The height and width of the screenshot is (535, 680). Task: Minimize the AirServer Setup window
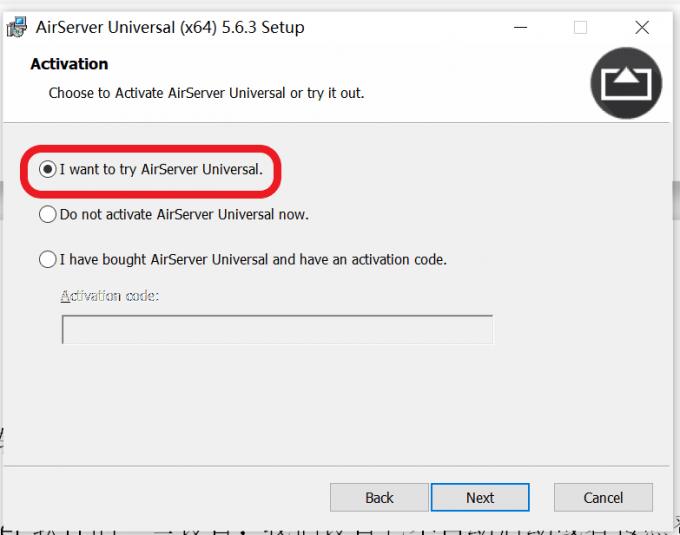[x=520, y=27]
